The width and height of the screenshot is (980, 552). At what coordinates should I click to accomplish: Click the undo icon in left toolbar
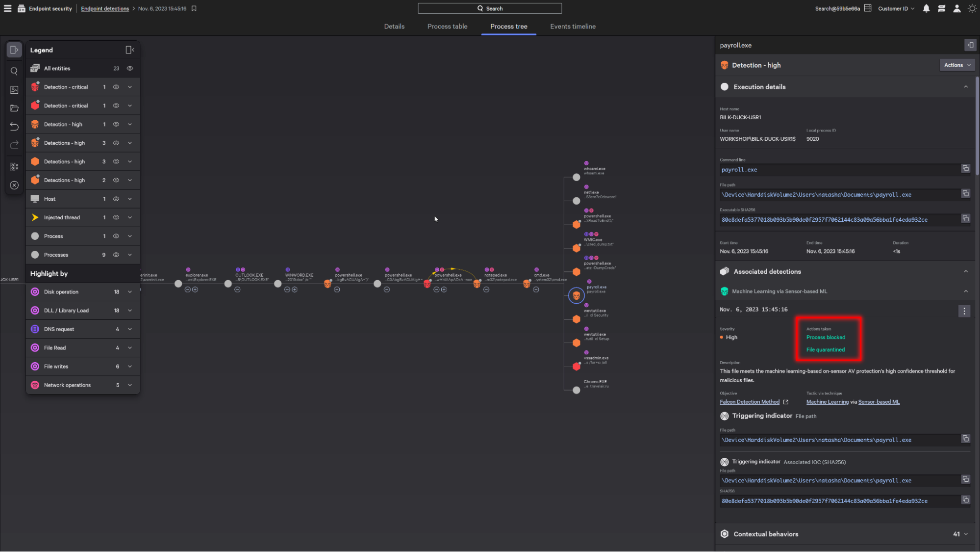pyautogui.click(x=14, y=127)
